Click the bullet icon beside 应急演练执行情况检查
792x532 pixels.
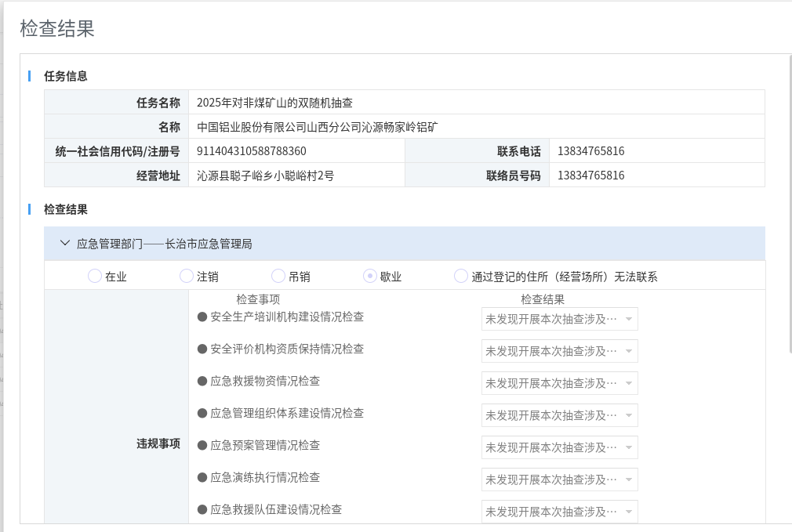point(202,478)
